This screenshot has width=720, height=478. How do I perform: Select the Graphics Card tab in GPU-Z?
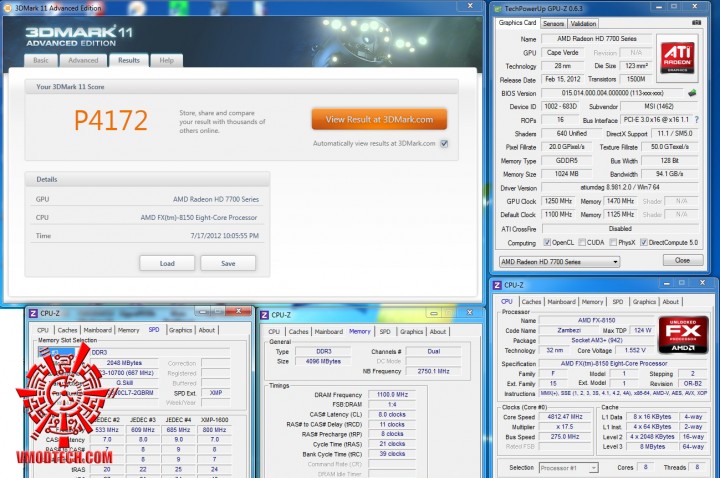point(517,22)
